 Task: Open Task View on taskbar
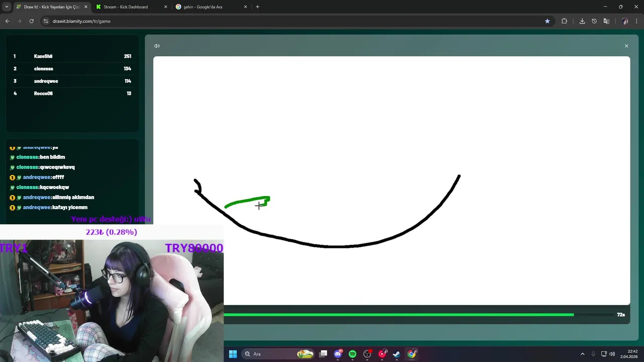(324, 354)
